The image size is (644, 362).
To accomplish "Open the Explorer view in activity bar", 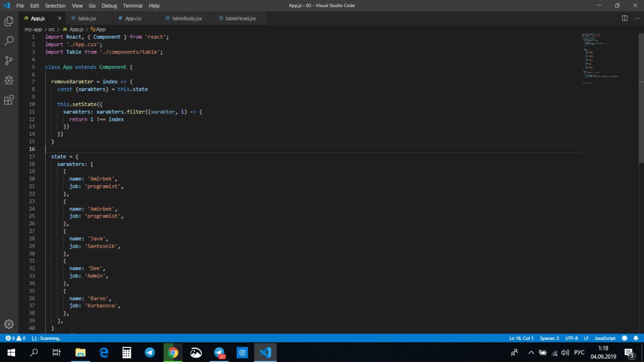I will point(9,22).
